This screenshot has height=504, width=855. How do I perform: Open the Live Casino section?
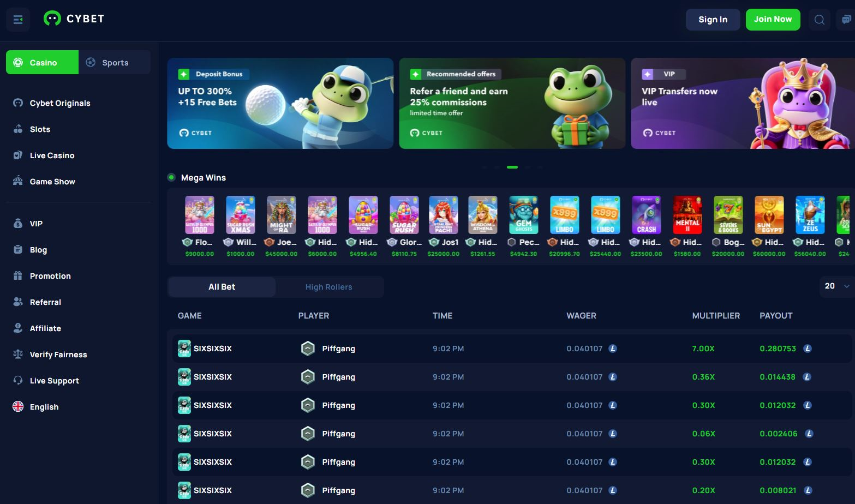pyautogui.click(x=52, y=155)
